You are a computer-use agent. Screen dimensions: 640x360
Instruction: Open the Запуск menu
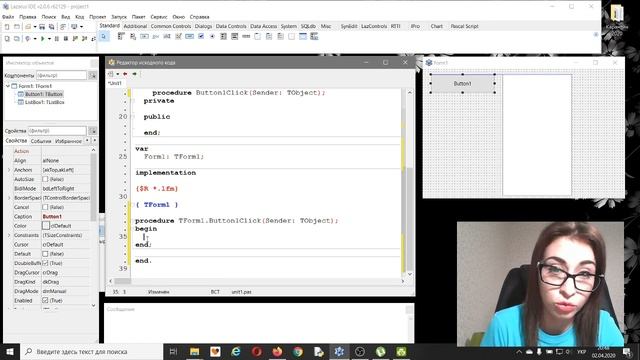pos(119,17)
